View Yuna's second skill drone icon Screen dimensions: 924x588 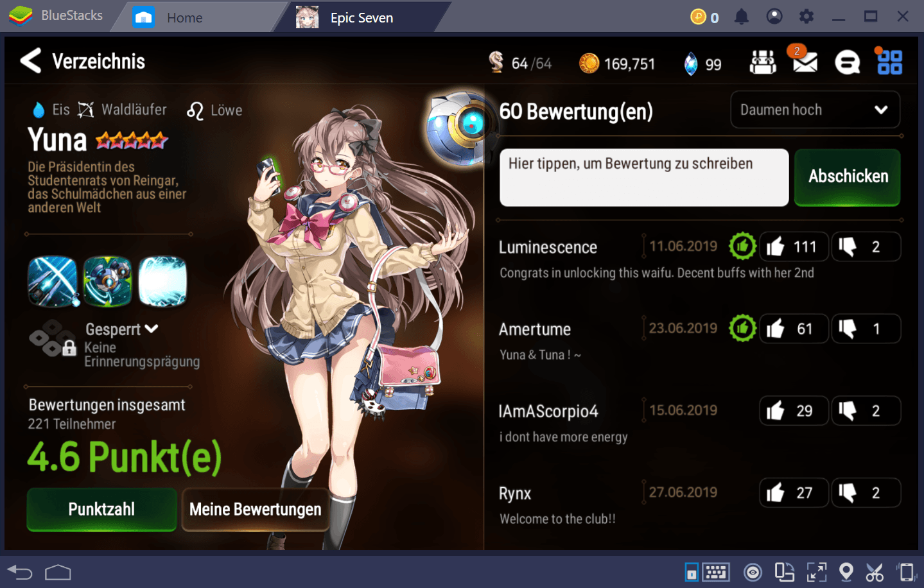tap(108, 281)
